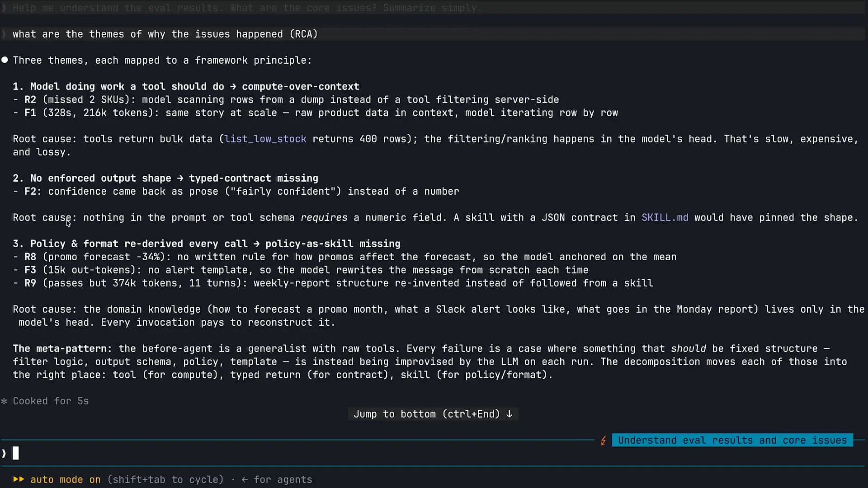Click the asterisk icon by 'Cooked for 5s'
Image resolution: width=868 pixels, height=488 pixels.
pos(4,401)
